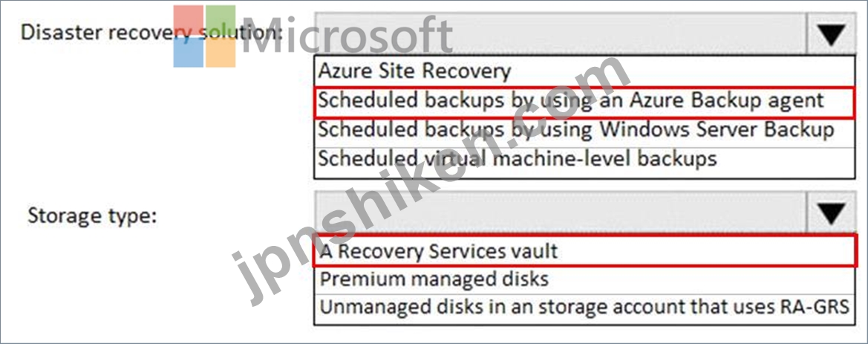
Task: Click the Disaster recovery solution label
Action: [x=151, y=33]
